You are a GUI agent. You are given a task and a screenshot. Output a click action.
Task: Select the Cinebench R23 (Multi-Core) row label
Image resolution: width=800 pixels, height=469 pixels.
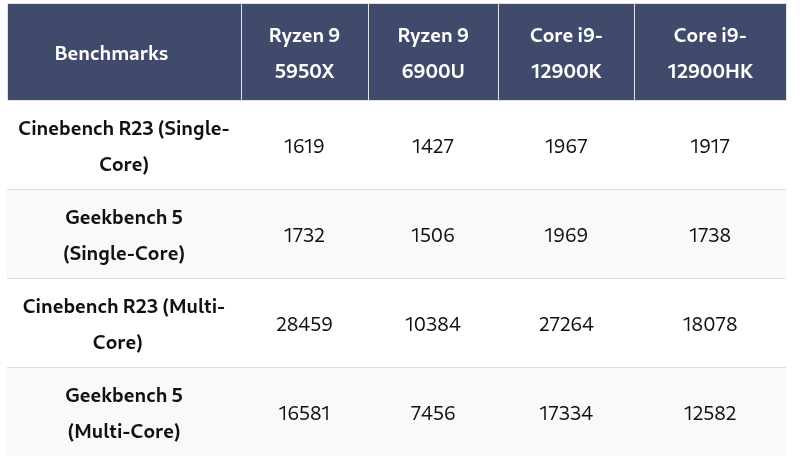click(124, 324)
